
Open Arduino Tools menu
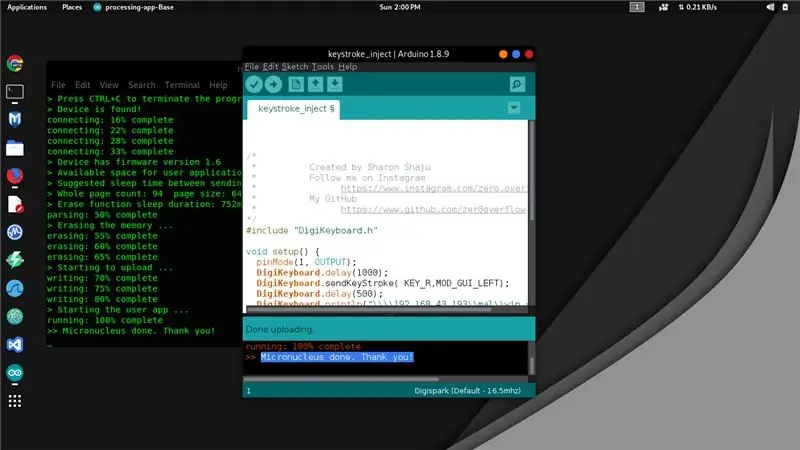pyautogui.click(x=322, y=67)
